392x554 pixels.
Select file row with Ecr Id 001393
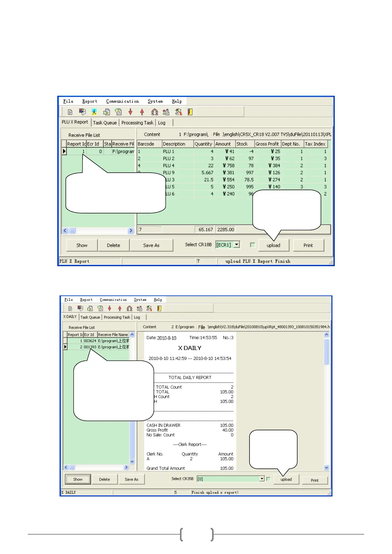(98, 347)
